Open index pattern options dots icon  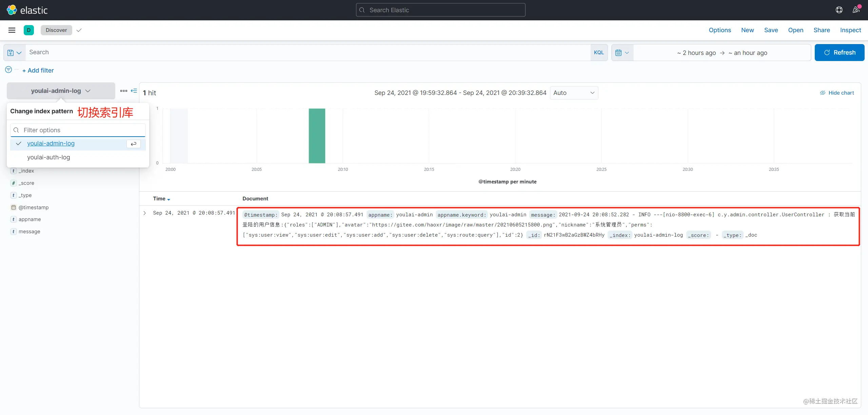pyautogui.click(x=124, y=91)
